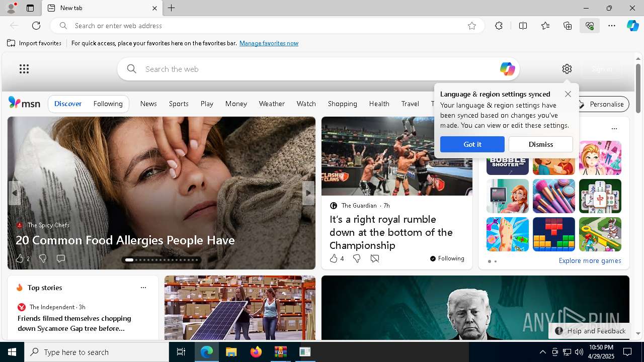Like the Guardian Championship article

point(334,258)
